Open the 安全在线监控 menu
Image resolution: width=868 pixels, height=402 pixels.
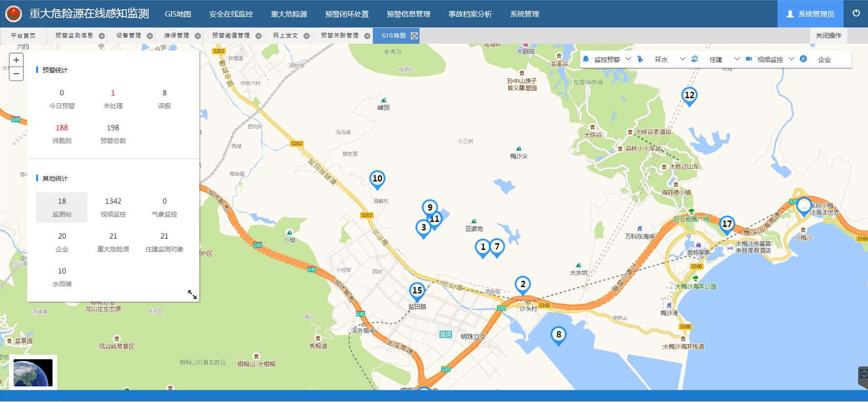231,14
